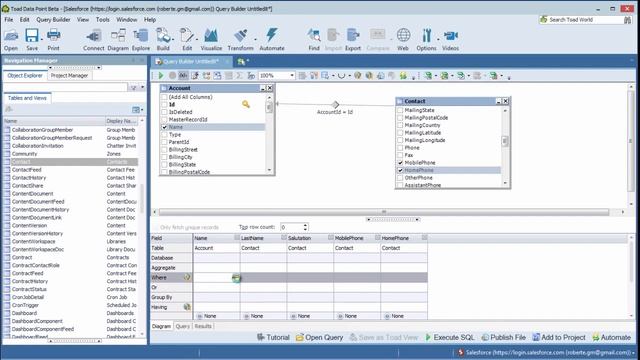
Task: Click the Contact table vertical scrollbar thumb
Action: [505, 141]
